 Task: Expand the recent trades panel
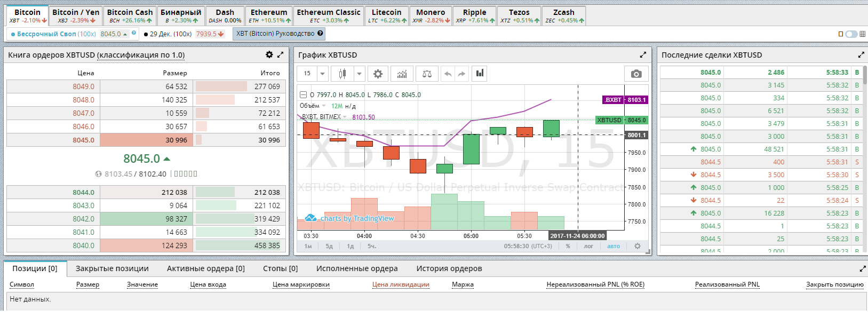point(861,54)
